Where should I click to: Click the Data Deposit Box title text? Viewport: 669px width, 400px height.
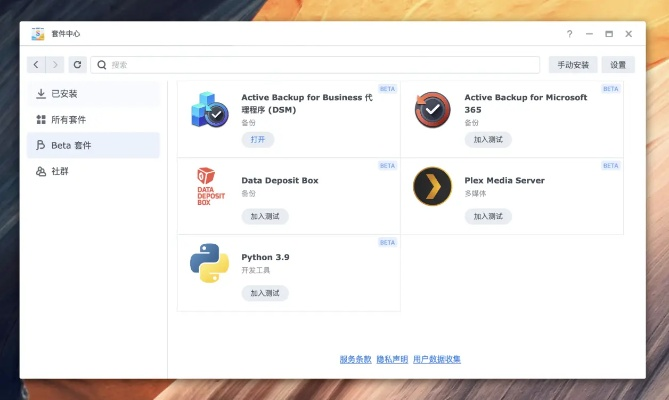click(x=280, y=180)
